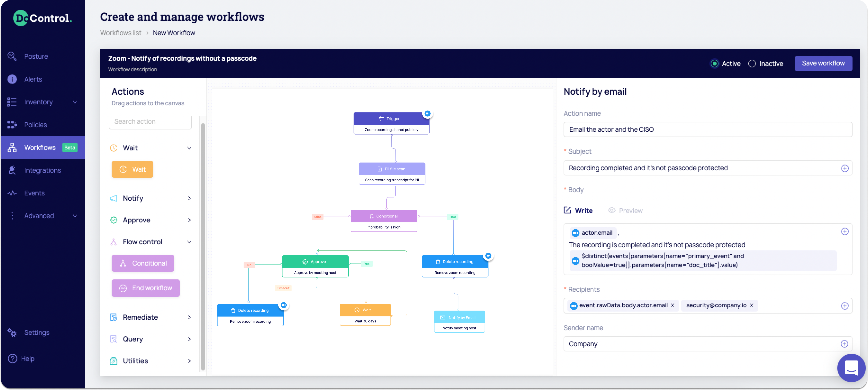
Task: Select the Trigger node on canvas
Action: 391,124
